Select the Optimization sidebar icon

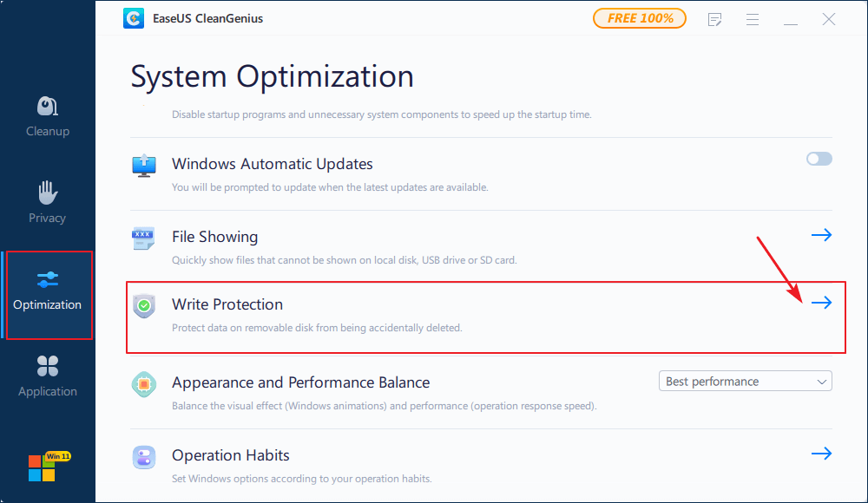[x=47, y=280]
